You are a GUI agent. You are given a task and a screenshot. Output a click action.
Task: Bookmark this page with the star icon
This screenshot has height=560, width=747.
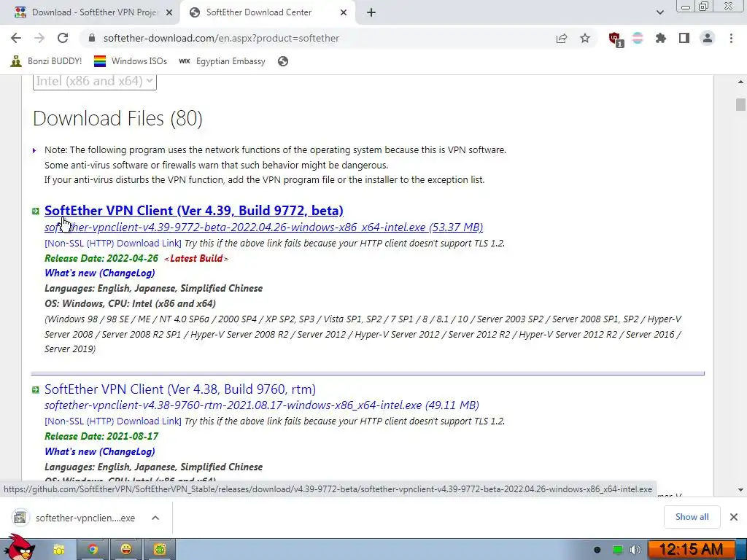coord(585,38)
